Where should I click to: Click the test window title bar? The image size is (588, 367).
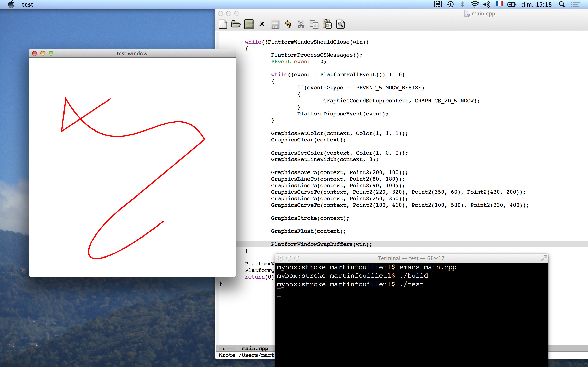click(132, 53)
